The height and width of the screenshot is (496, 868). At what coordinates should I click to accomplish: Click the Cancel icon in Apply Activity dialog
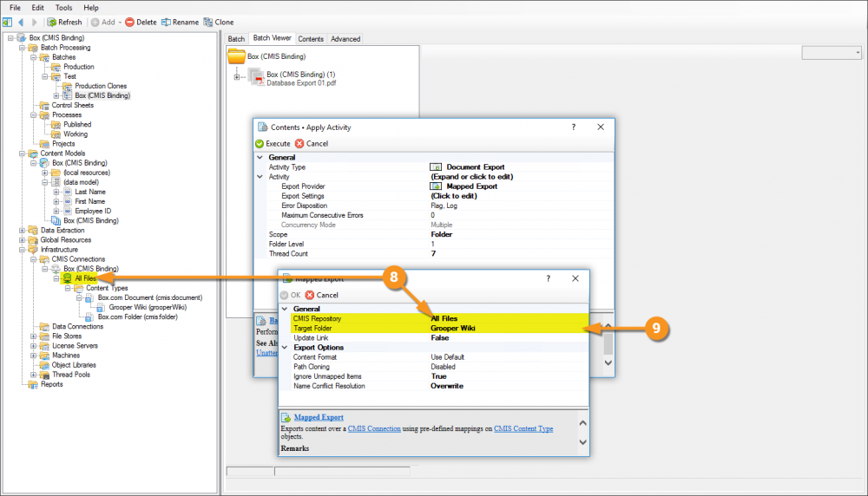(x=299, y=144)
